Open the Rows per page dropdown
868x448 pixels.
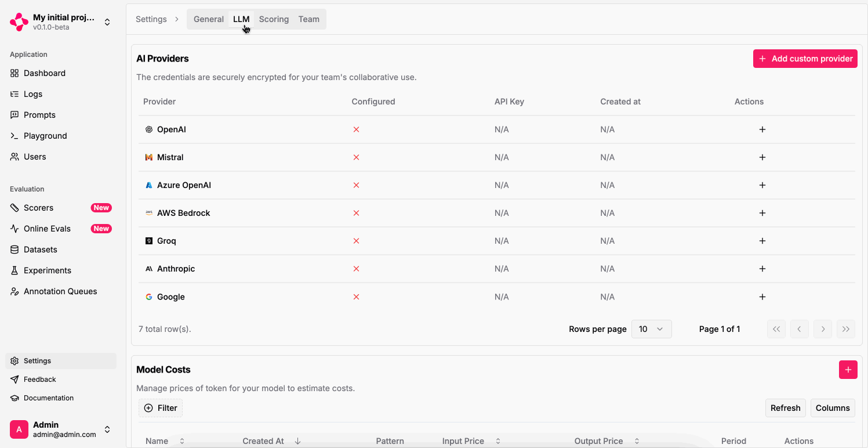click(x=652, y=329)
